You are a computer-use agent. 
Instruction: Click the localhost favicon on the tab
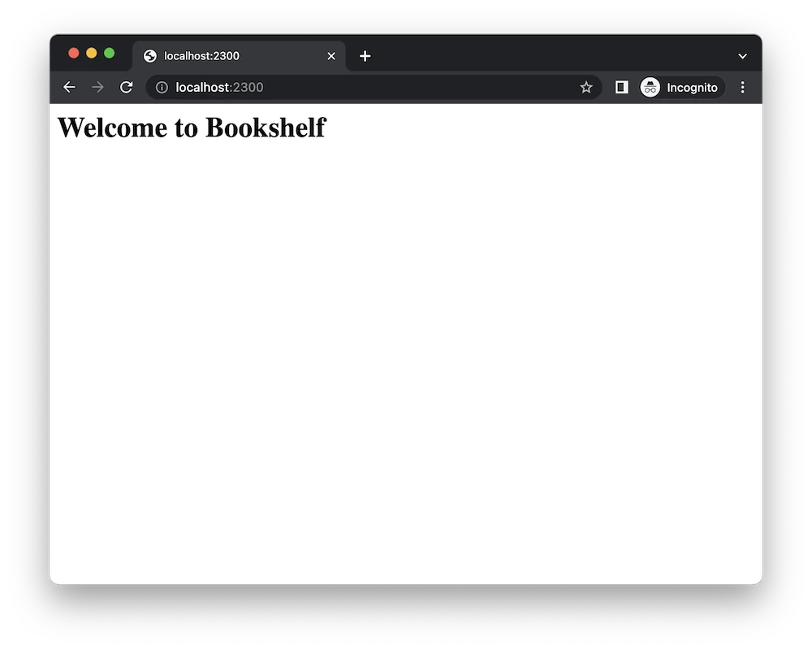click(x=149, y=56)
